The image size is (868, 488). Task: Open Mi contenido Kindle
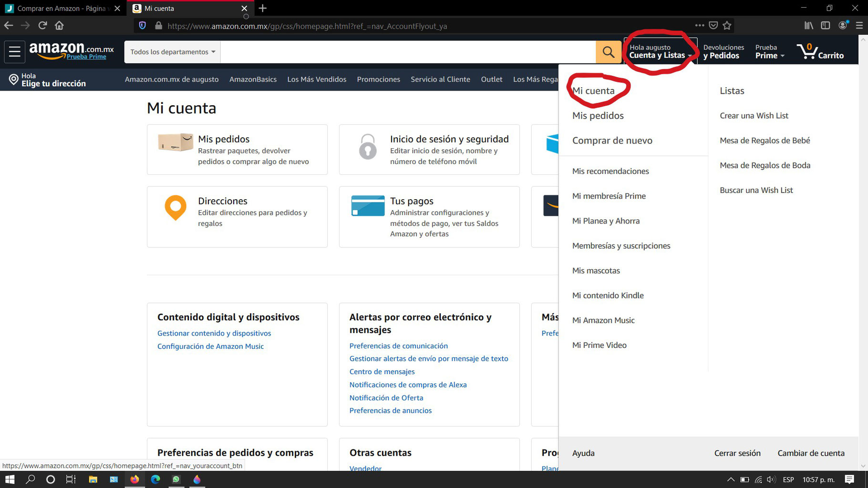[608, 295]
